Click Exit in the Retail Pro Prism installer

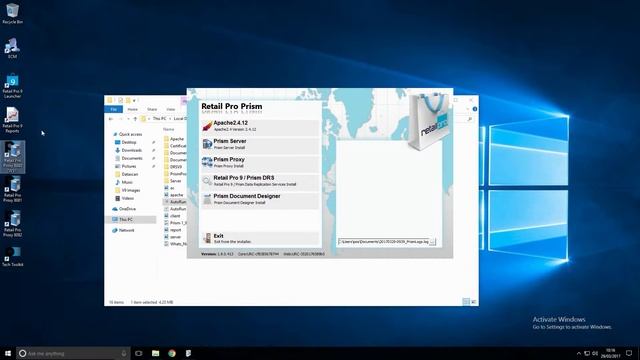[260, 238]
